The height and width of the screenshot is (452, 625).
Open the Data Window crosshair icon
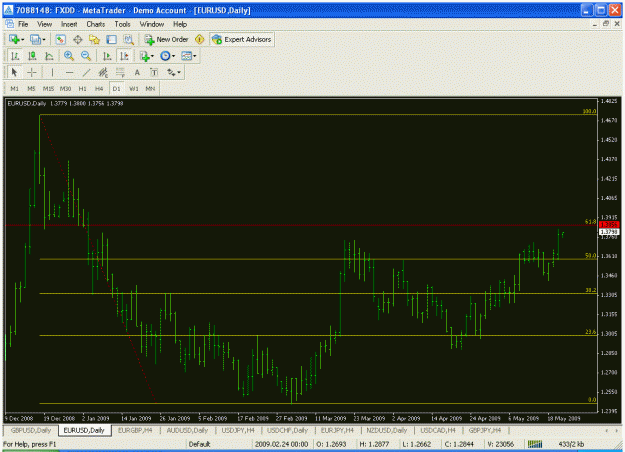pos(78,39)
